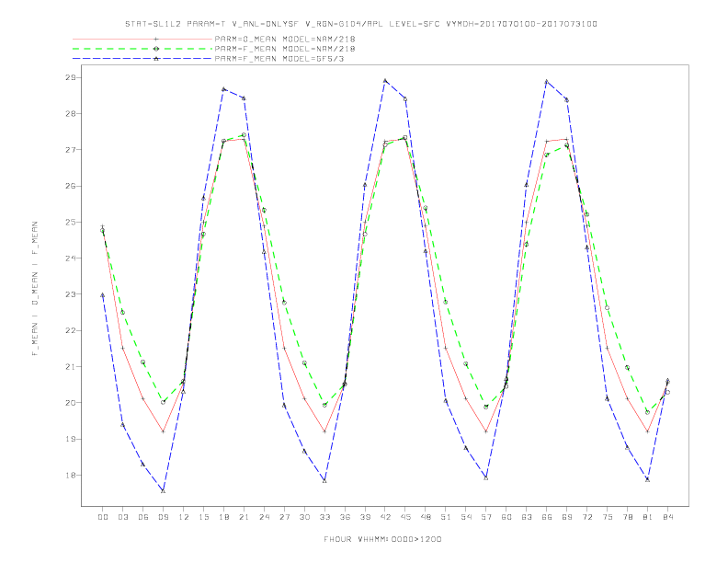Click the y-axis tick value 21

click(71, 366)
